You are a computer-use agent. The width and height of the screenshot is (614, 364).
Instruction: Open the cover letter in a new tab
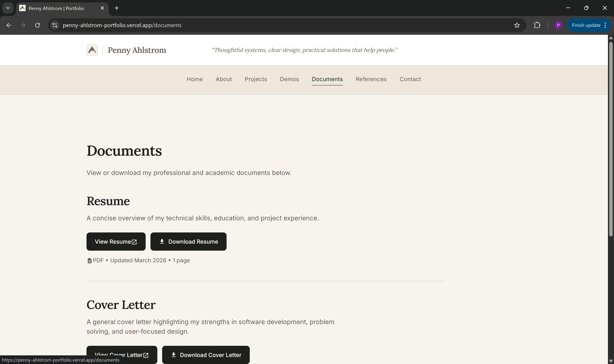tap(122, 355)
